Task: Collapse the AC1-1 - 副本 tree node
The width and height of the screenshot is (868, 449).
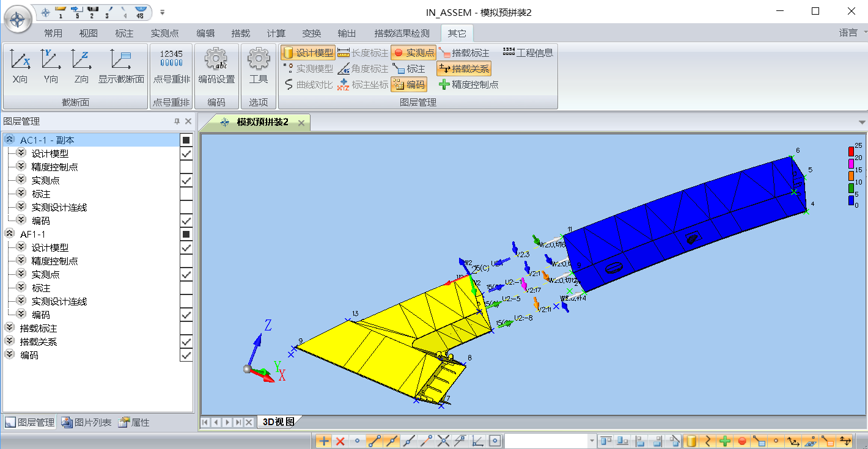Action: click(10, 141)
